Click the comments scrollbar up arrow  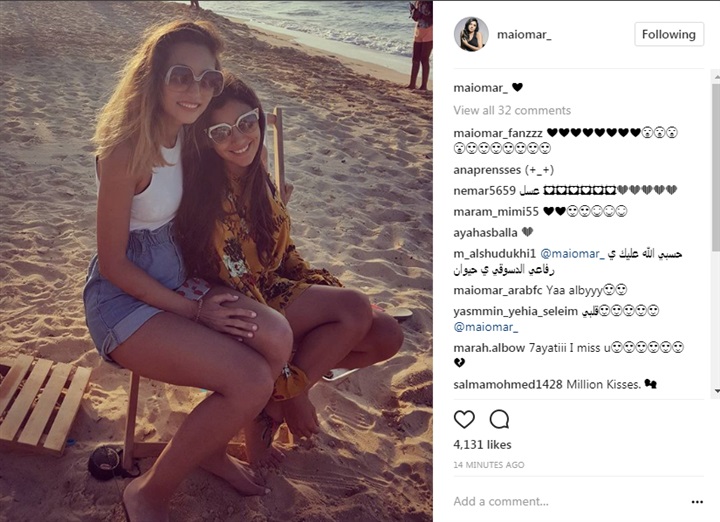pyautogui.click(x=717, y=77)
